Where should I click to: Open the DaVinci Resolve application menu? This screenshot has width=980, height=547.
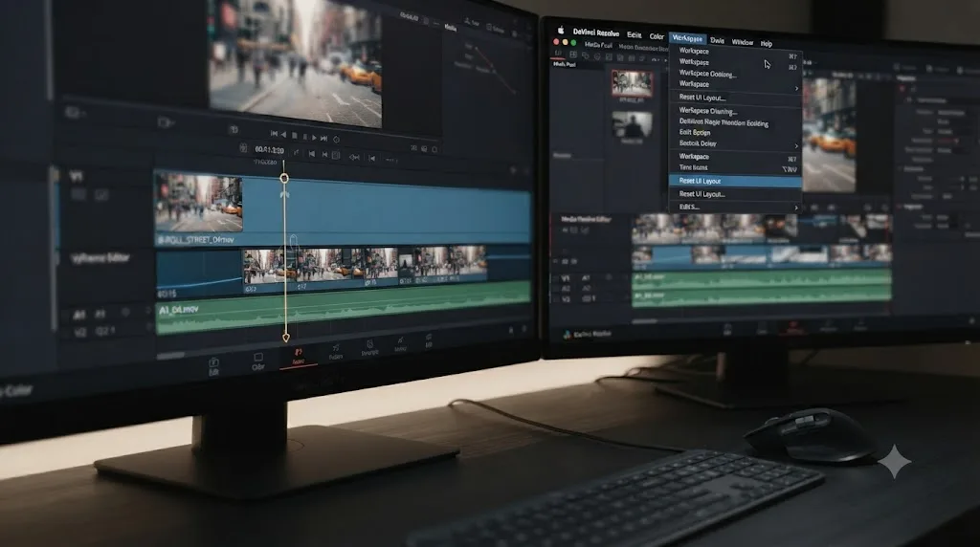tap(595, 33)
